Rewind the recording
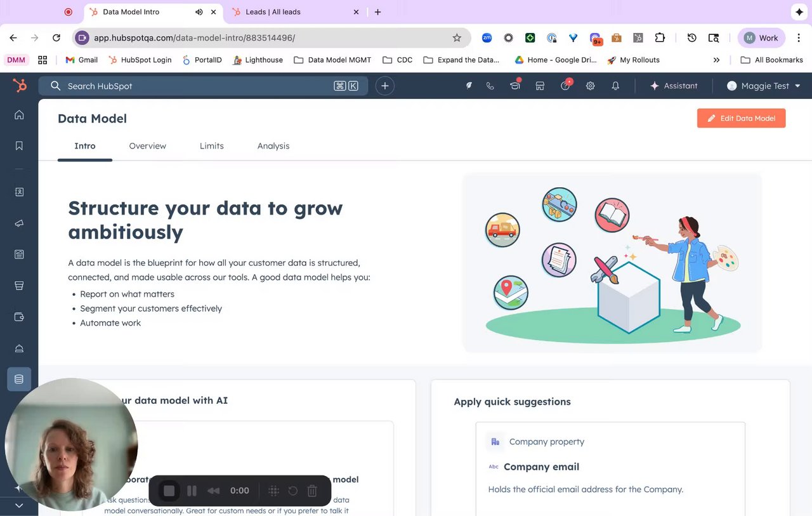Viewport: 812px width, 516px height. (214, 491)
